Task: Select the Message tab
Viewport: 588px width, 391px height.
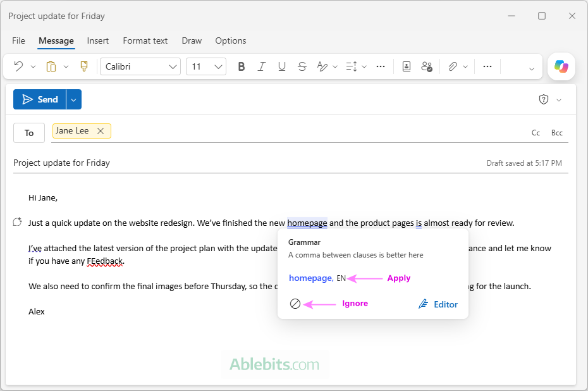Action: pyautogui.click(x=56, y=40)
